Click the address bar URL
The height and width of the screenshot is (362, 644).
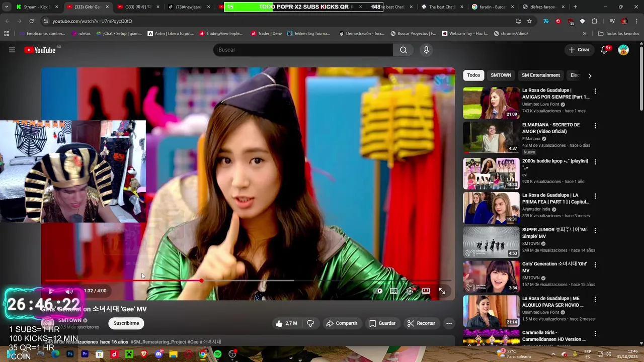[92, 21]
